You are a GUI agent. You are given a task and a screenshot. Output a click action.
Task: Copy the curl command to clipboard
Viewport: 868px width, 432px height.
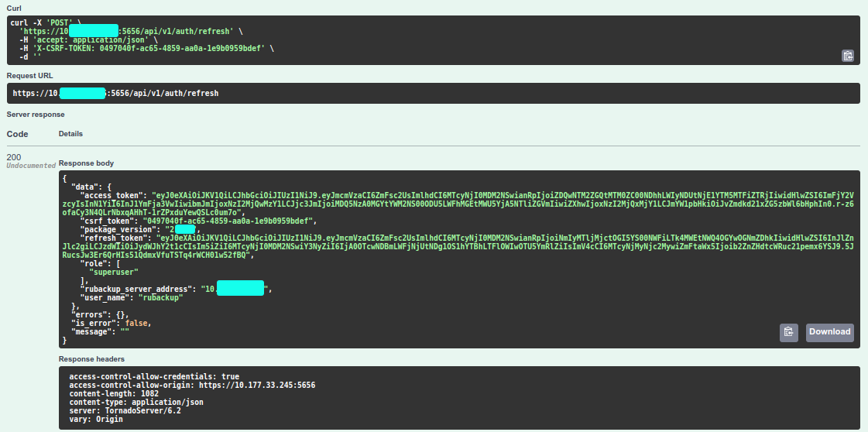click(x=848, y=56)
